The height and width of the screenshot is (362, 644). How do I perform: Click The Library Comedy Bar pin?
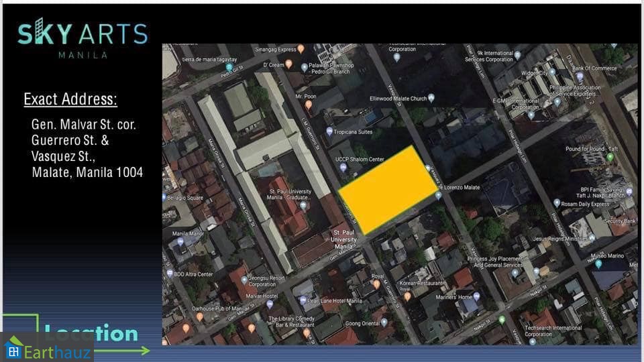pyautogui.click(x=307, y=333)
